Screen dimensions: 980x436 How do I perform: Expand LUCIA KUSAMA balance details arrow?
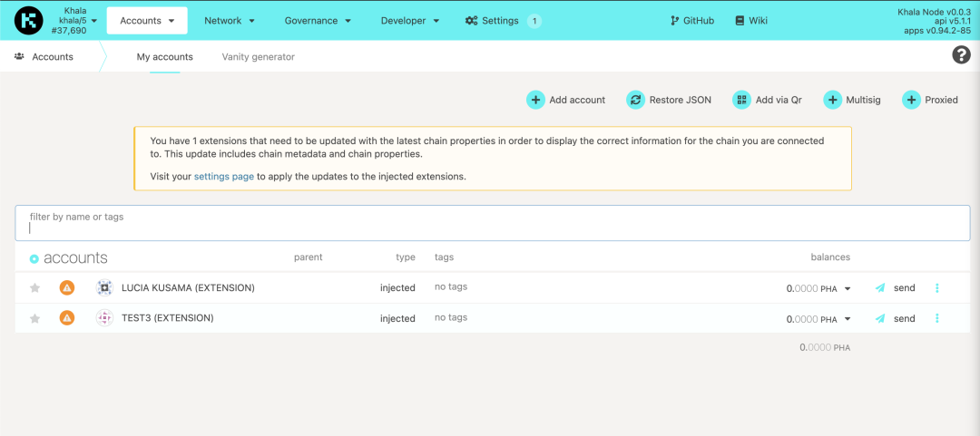848,289
